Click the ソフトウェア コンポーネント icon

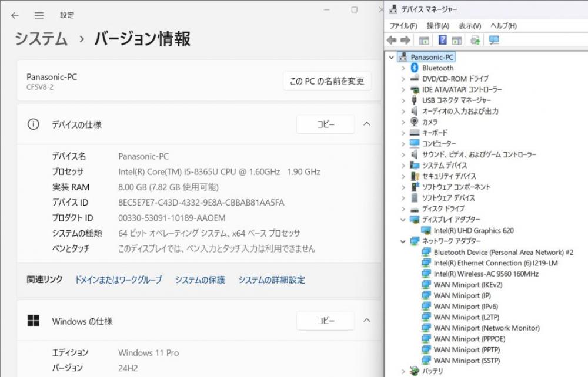tap(415, 186)
